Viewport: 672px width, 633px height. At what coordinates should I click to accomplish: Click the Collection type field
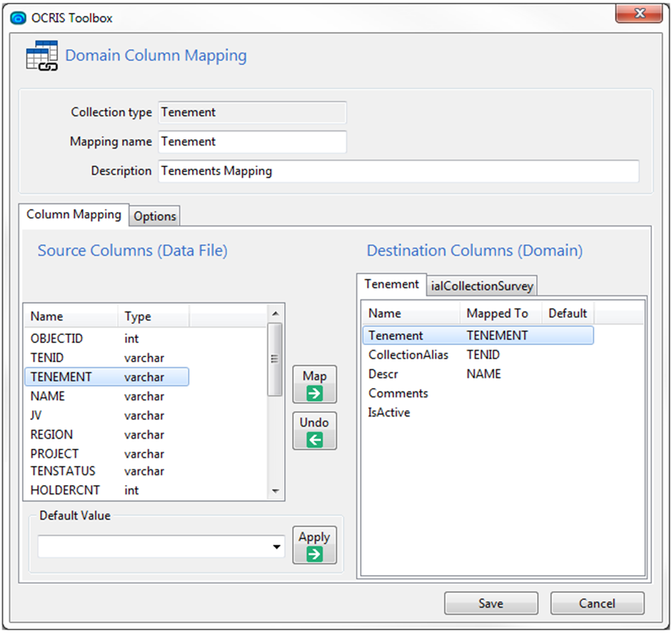252,112
